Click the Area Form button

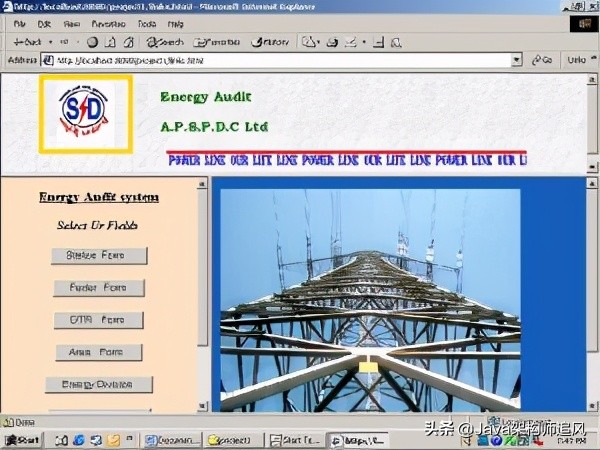(x=99, y=352)
